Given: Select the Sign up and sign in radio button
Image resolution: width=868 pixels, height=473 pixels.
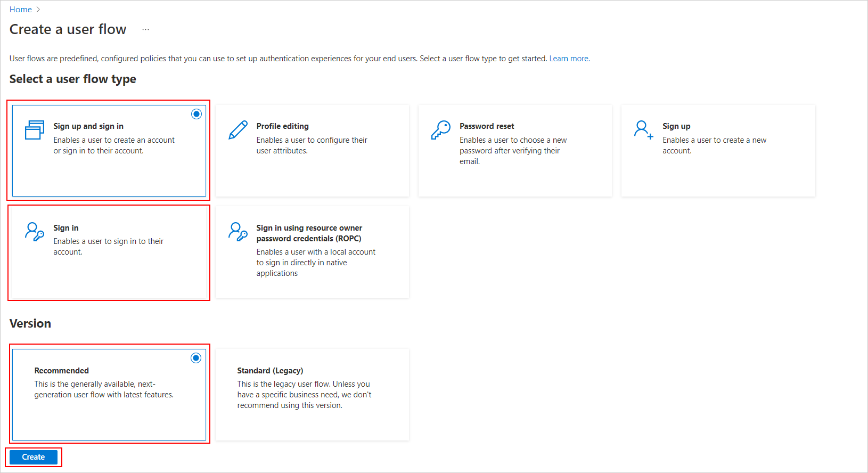Looking at the screenshot, I should pyautogui.click(x=196, y=113).
